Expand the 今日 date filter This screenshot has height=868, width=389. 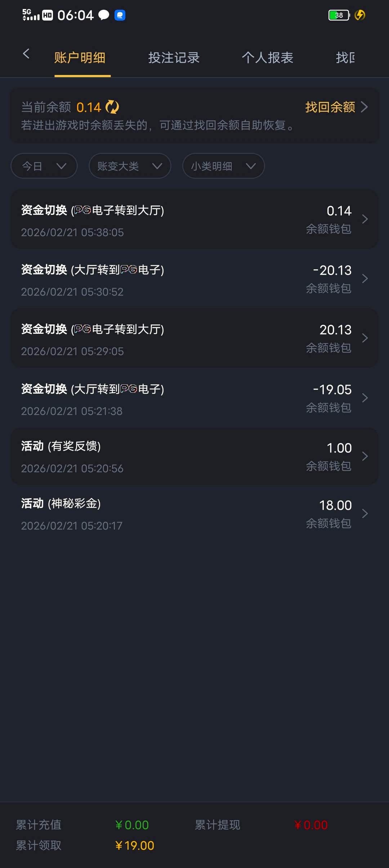pos(44,166)
